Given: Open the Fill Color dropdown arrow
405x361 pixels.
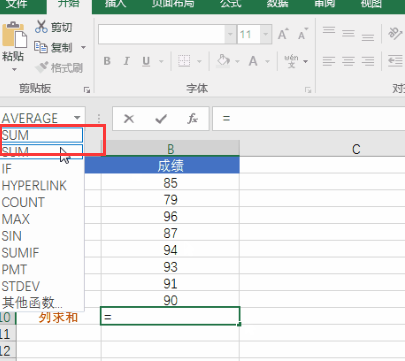Looking at the screenshot, I should (x=237, y=62).
